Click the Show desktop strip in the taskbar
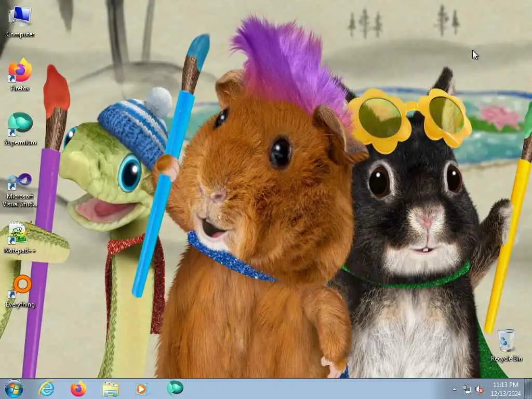The image size is (532, 399). point(528,389)
